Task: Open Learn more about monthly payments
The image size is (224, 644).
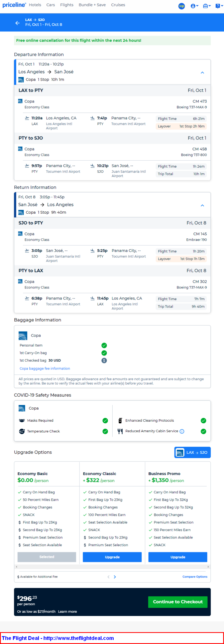Action: (x=68, y=612)
